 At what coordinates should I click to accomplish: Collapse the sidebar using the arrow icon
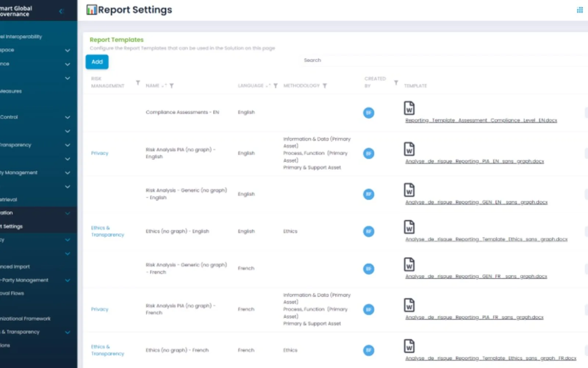[61, 11]
